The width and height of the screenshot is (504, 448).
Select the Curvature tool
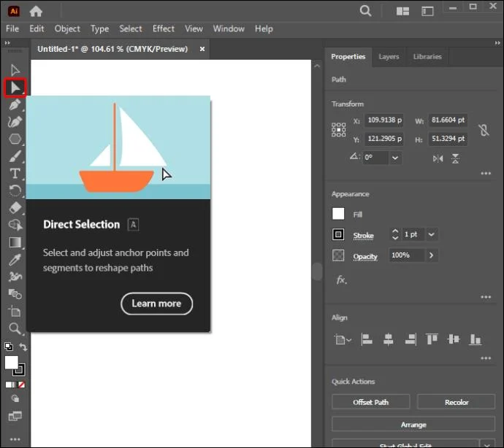(x=15, y=122)
